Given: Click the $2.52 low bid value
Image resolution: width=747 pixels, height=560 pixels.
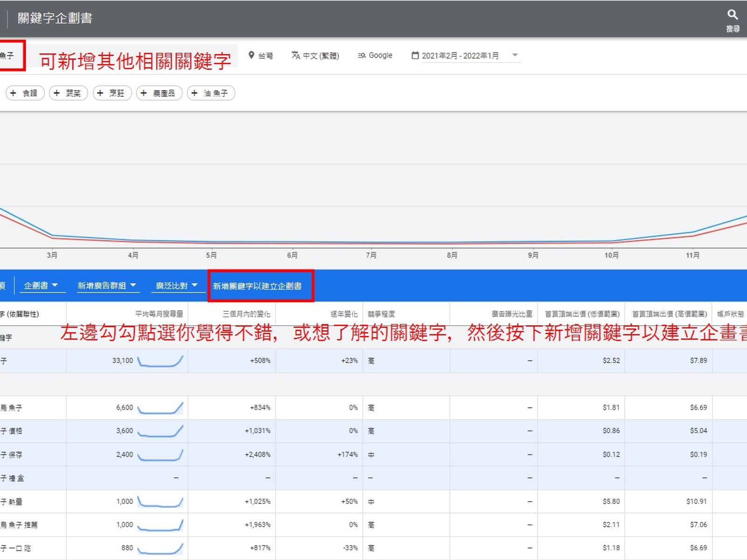Looking at the screenshot, I should pyautogui.click(x=611, y=361).
